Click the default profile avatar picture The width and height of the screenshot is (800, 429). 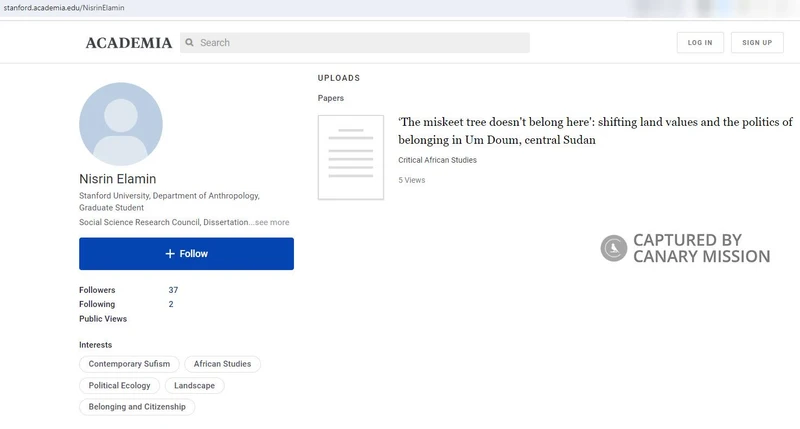point(120,124)
